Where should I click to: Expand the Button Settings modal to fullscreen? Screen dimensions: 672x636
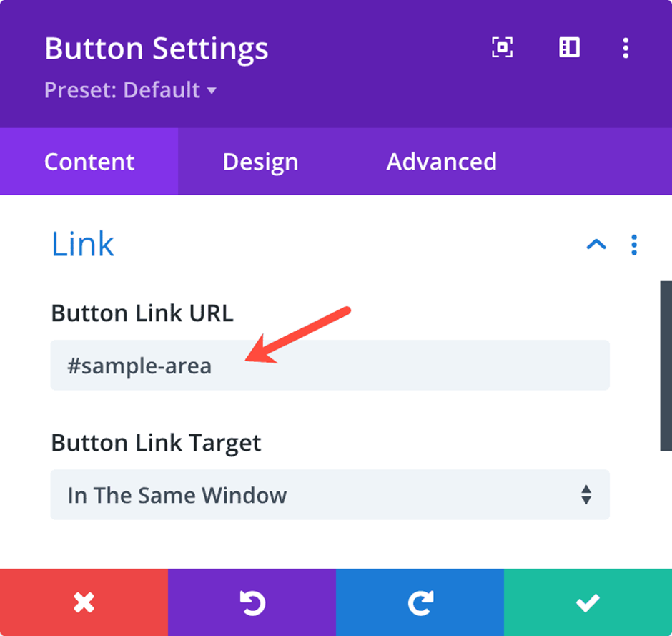(502, 47)
